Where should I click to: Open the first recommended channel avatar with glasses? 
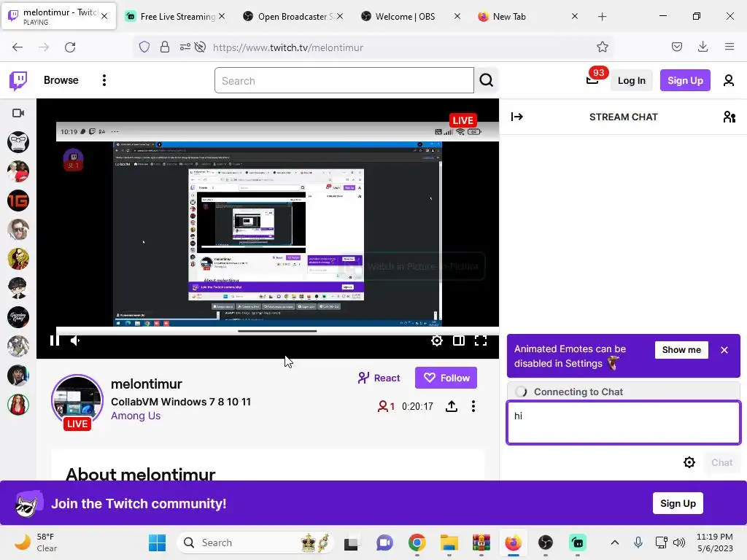[x=18, y=142]
